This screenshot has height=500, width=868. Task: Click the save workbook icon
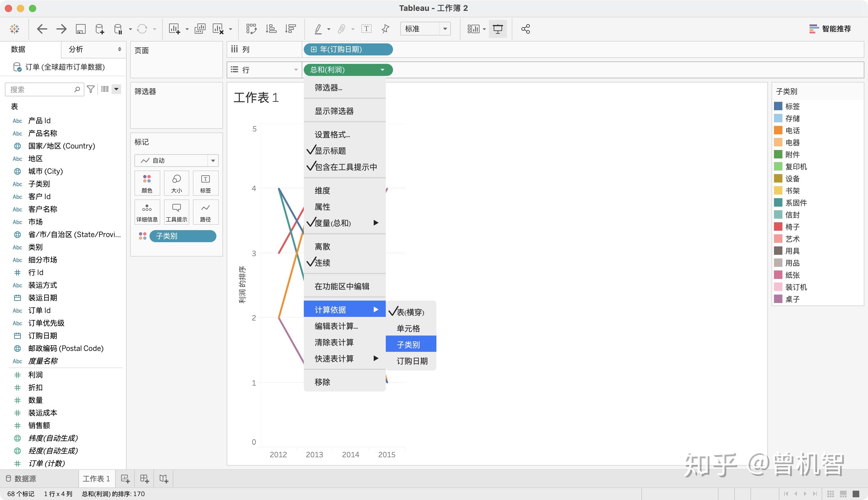pos(80,29)
